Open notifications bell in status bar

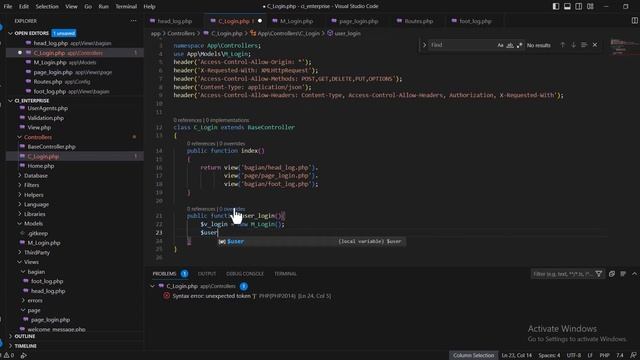coord(633,356)
